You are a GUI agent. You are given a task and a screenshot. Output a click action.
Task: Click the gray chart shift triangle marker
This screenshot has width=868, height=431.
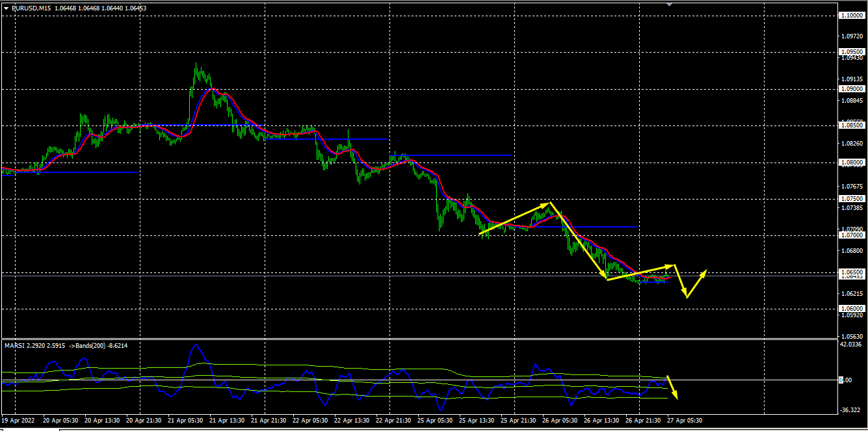coord(670,4)
